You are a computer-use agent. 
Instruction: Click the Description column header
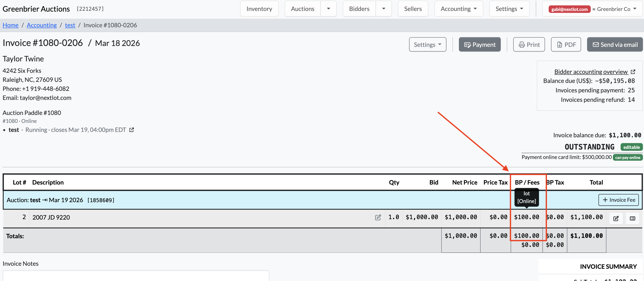point(48,182)
